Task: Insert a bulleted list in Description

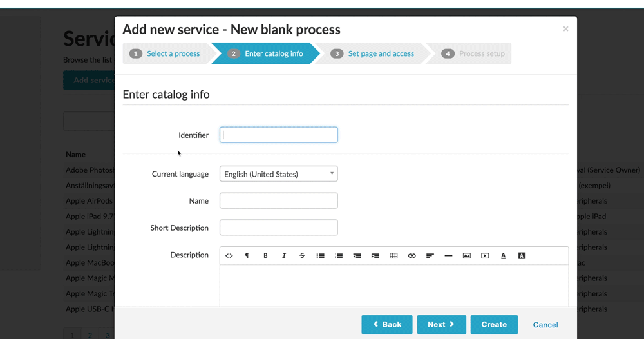Action: (x=320, y=256)
